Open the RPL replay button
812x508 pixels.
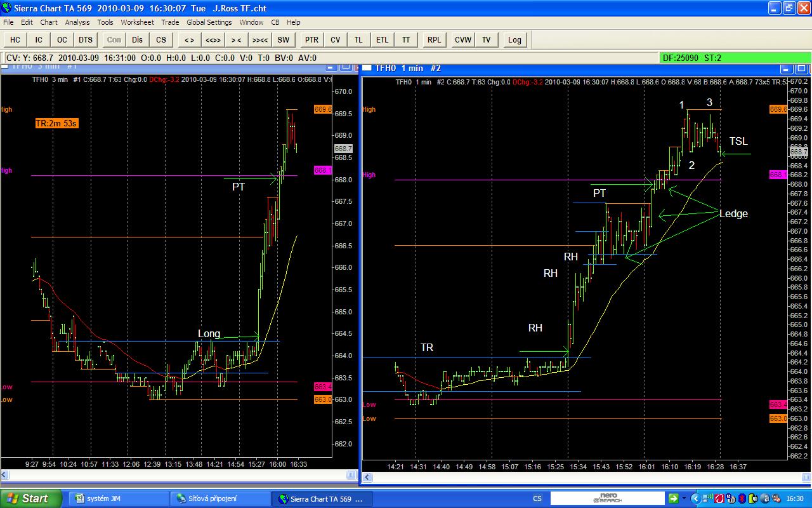point(434,39)
